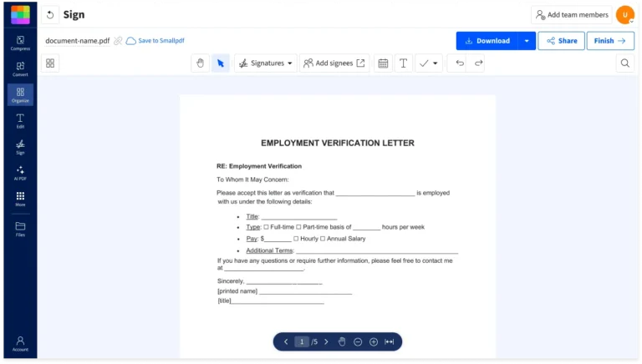Viewport: 642px width, 364px height.
Task: Click the link icon beside file name
Action: pos(118,40)
